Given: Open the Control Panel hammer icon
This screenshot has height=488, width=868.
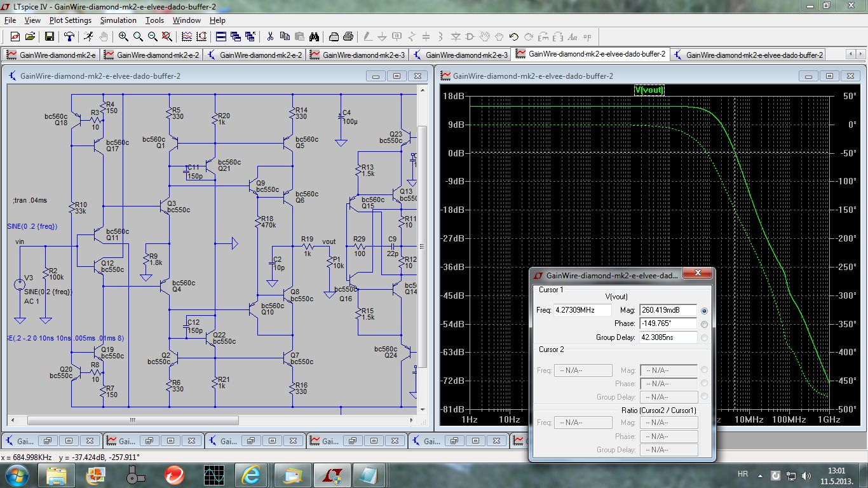Looking at the screenshot, I should pos(69,37).
